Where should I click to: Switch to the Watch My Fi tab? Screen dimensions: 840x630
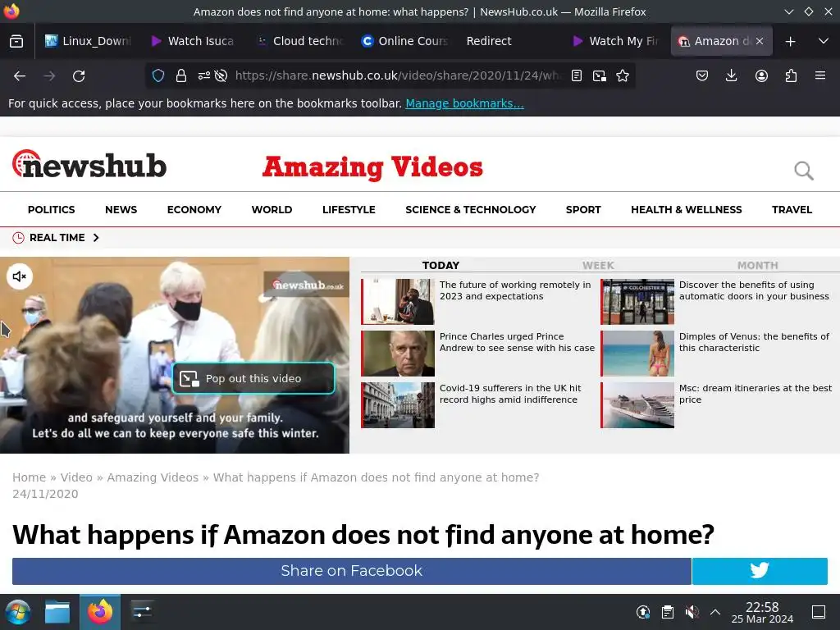click(614, 41)
